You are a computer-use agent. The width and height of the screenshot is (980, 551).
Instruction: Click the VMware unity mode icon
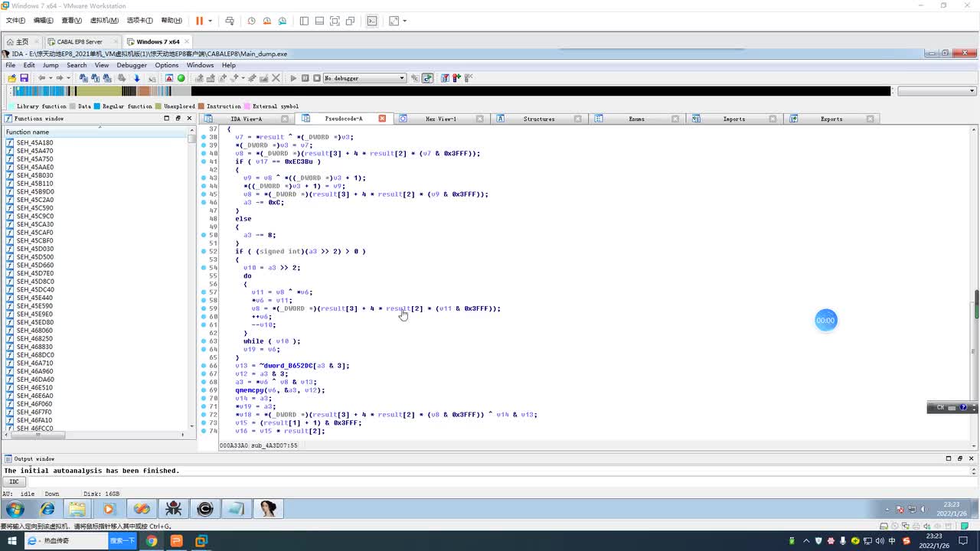pos(350,21)
